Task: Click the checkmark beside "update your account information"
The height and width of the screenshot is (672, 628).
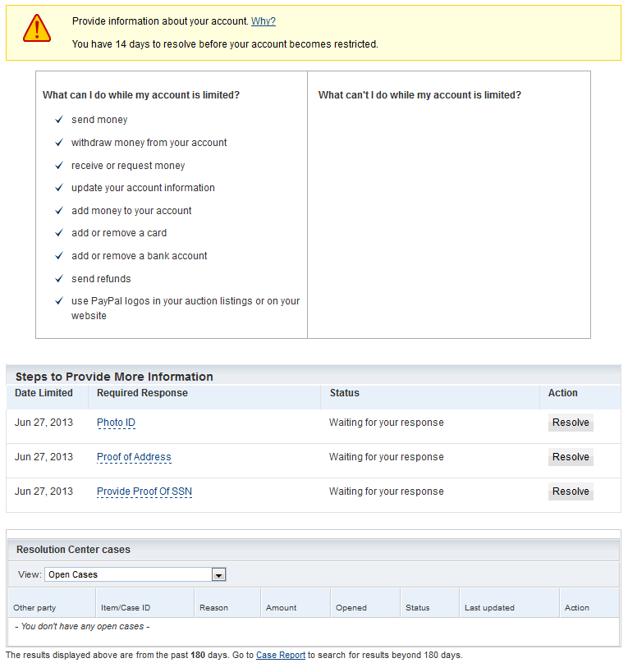Action: pyautogui.click(x=59, y=188)
